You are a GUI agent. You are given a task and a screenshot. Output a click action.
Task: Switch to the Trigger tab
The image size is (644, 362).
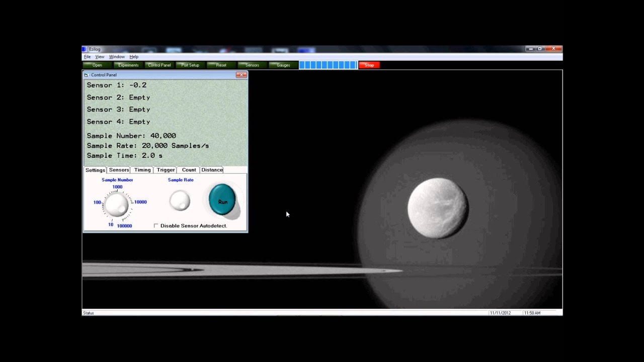tap(166, 170)
